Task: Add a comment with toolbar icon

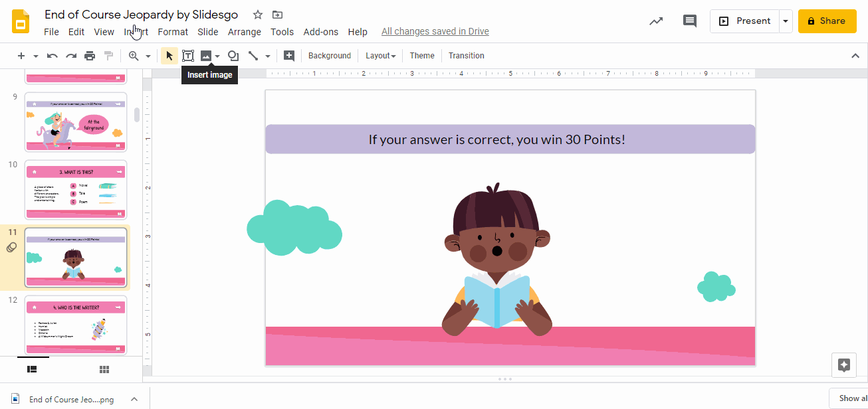Action: [x=289, y=56]
